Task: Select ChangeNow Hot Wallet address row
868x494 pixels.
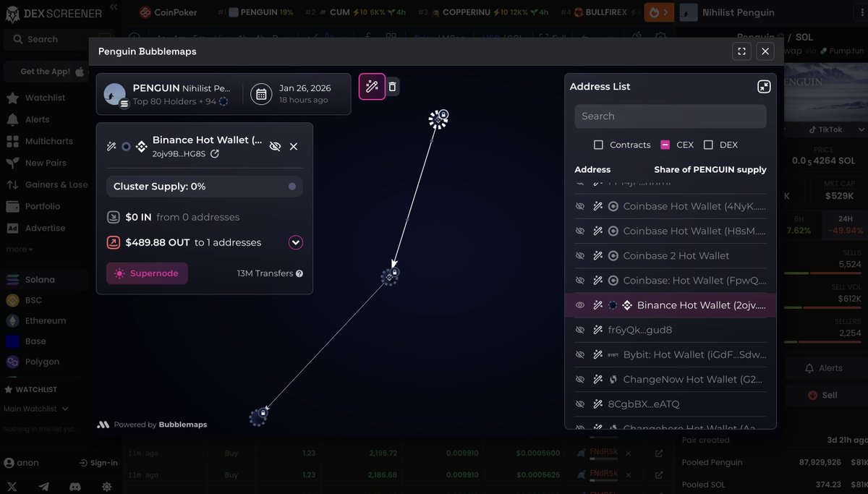Action: pyautogui.click(x=671, y=379)
